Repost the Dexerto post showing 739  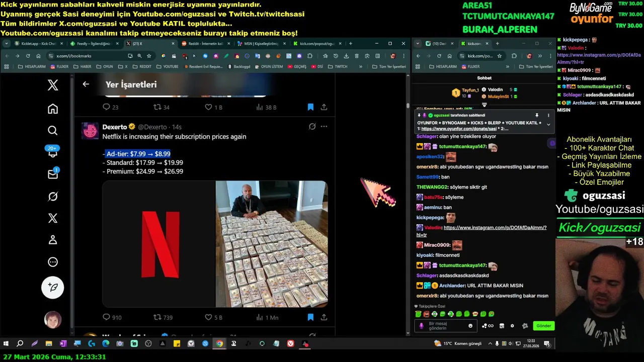163,317
